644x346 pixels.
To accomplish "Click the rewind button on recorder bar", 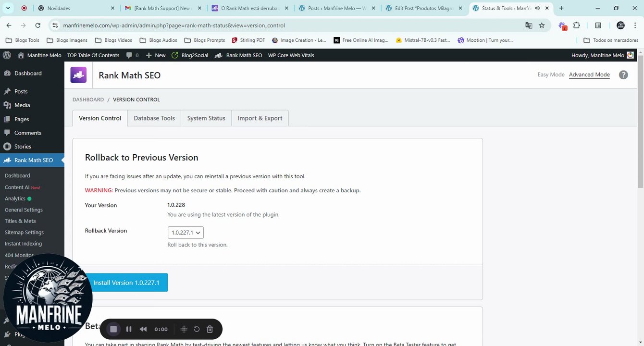I will [143, 329].
